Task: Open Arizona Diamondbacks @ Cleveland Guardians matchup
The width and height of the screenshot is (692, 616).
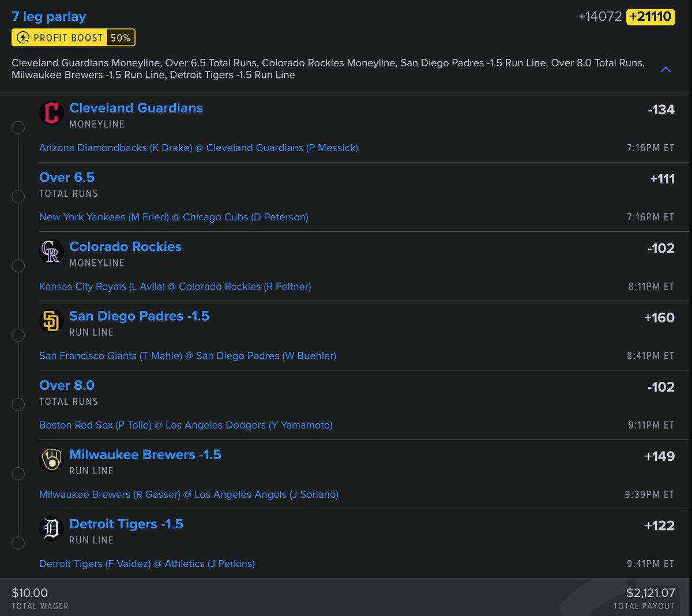Action: pyautogui.click(x=198, y=148)
